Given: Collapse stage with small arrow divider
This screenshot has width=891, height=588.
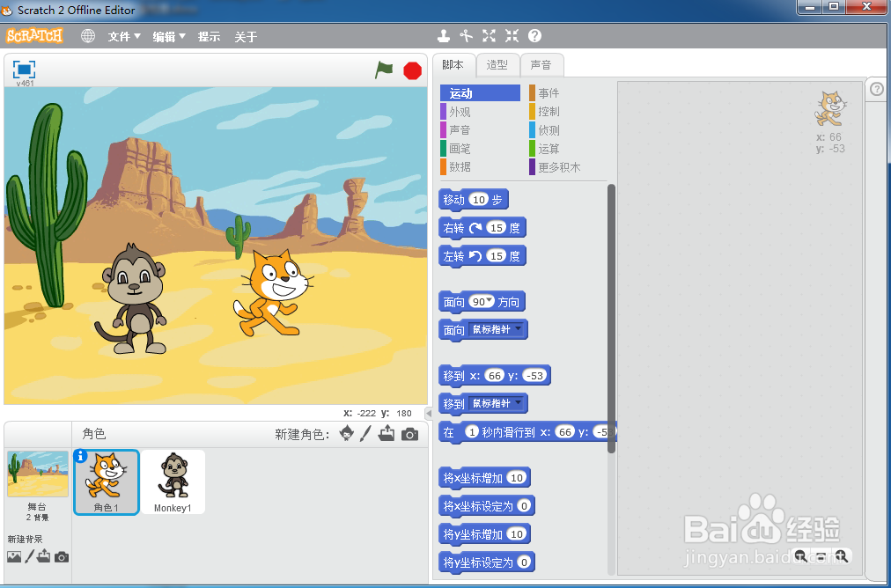Looking at the screenshot, I should pyautogui.click(x=429, y=413).
